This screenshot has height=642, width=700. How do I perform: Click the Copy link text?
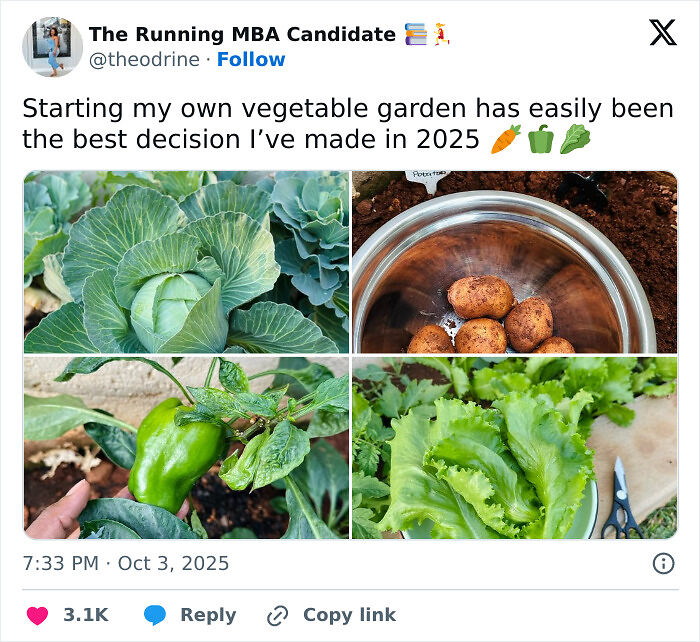(x=349, y=615)
